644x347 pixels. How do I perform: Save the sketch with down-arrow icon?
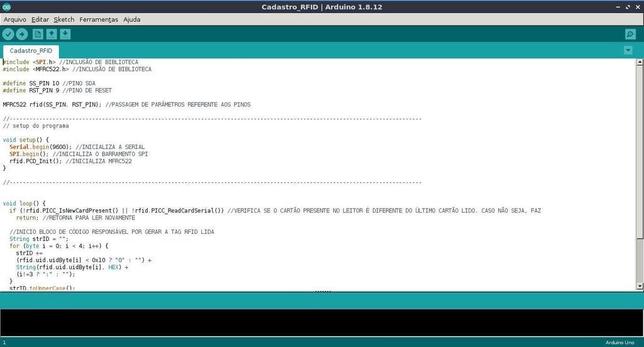[65, 34]
